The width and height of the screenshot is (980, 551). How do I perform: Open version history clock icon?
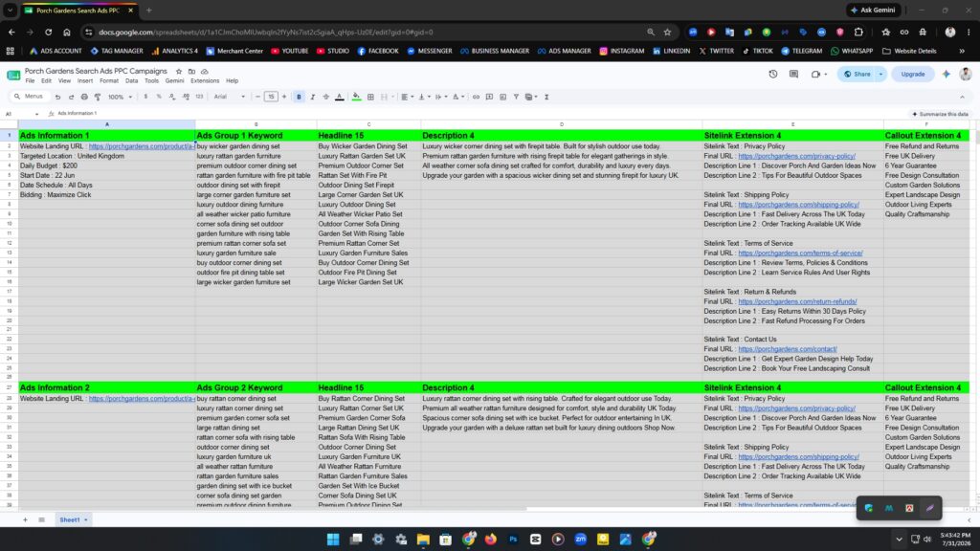coord(773,74)
